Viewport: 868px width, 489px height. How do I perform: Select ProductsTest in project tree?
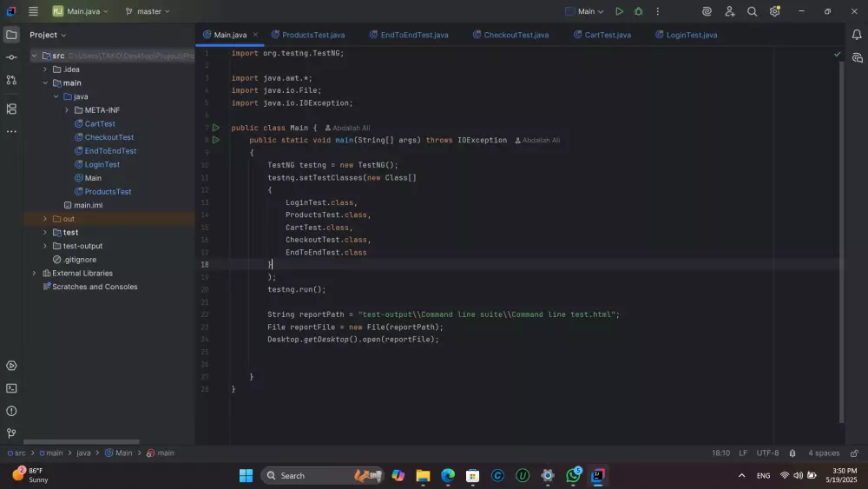[108, 192]
